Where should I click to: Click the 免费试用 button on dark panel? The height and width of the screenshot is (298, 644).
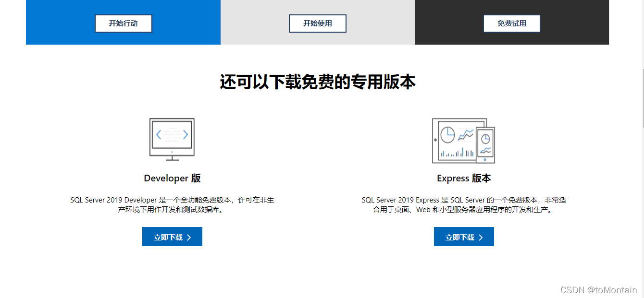pyautogui.click(x=512, y=24)
